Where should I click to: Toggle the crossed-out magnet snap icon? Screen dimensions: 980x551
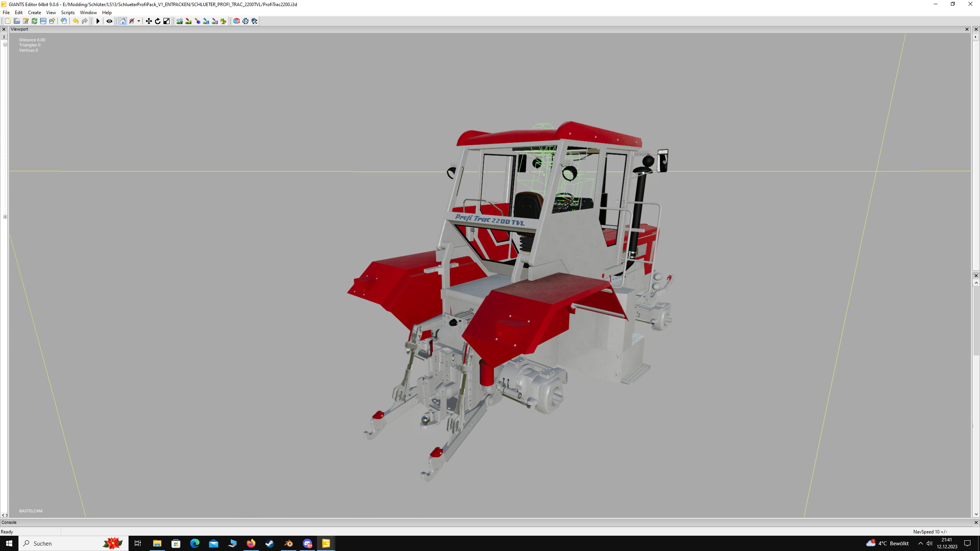132,21
